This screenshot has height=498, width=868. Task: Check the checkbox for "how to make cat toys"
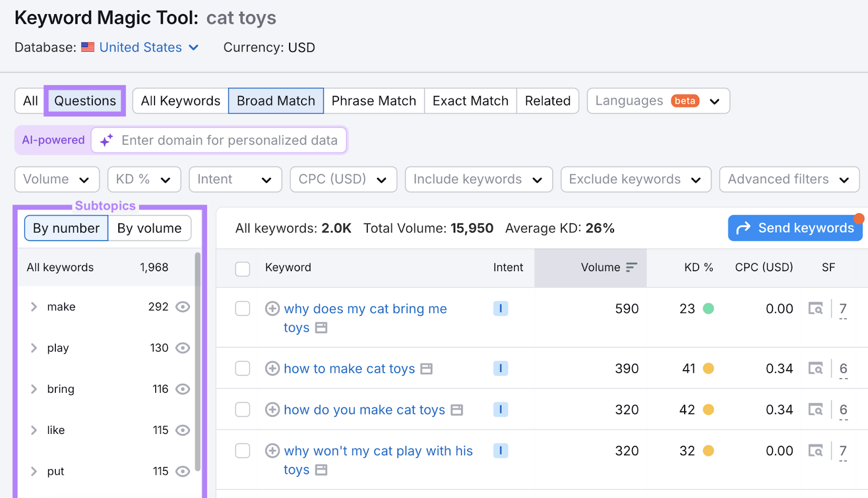242,368
